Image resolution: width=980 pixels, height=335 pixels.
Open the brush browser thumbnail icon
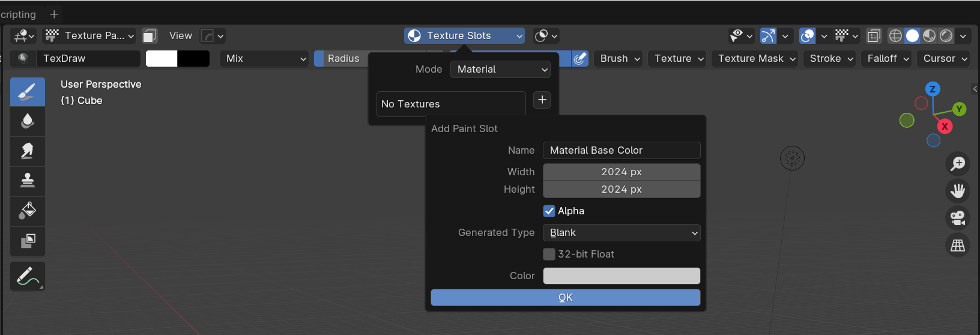tap(23, 58)
